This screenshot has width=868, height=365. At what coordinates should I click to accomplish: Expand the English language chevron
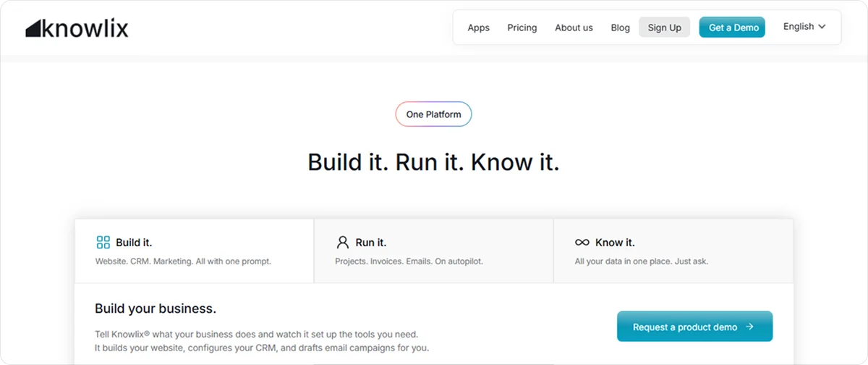(x=822, y=27)
